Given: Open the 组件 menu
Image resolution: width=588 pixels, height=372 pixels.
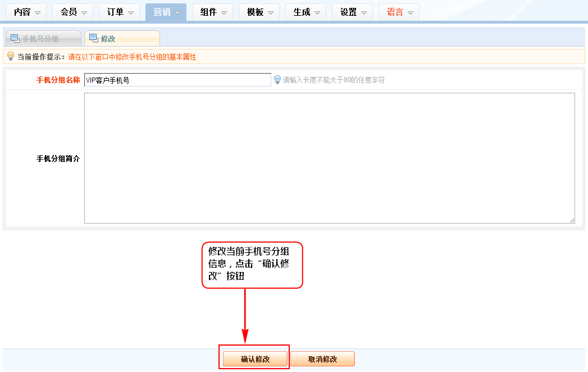Looking at the screenshot, I should click(x=212, y=12).
